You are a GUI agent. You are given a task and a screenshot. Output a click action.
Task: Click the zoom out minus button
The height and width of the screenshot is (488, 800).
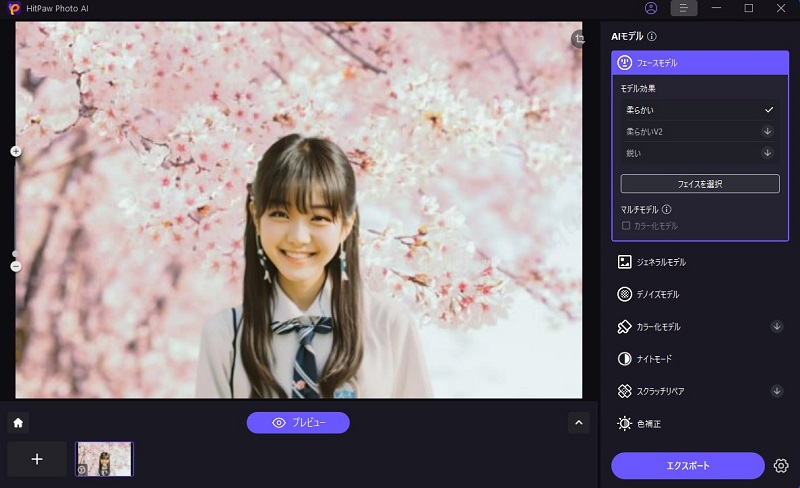pyautogui.click(x=15, y=266)
